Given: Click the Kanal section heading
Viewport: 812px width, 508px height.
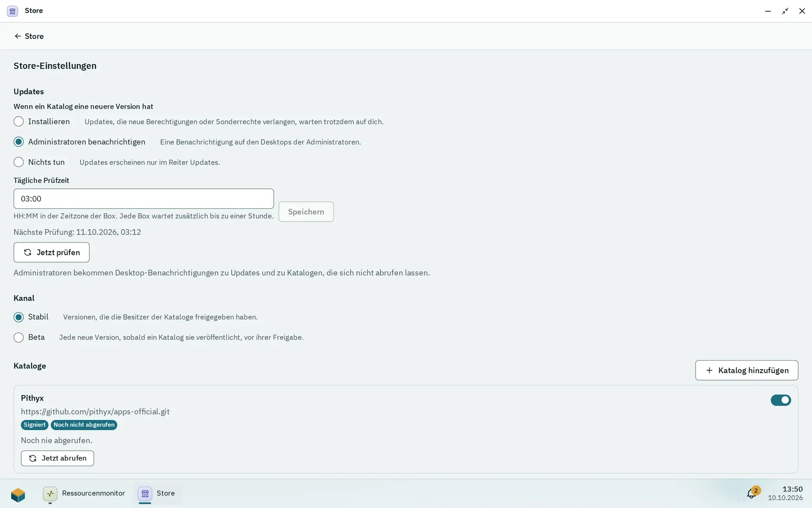Looking at the screenshot, I should tap(24, 298).
